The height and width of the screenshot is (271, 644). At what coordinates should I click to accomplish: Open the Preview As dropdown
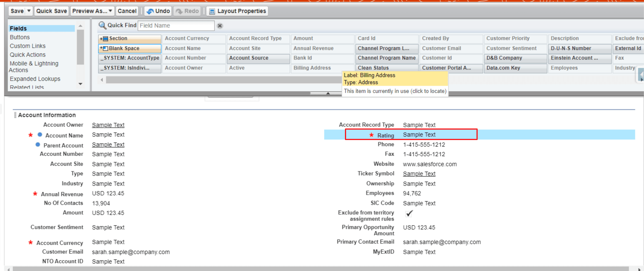coord(92,11)
